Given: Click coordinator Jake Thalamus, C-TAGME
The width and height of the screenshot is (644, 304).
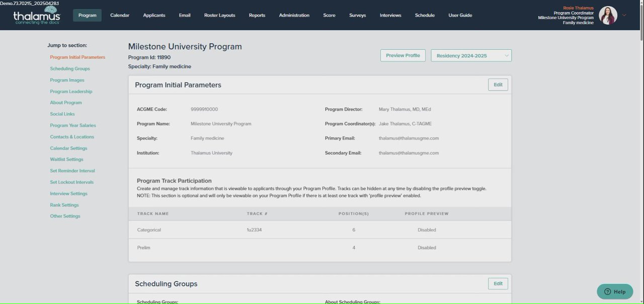Looking at the screenshot, I should 405,124.
